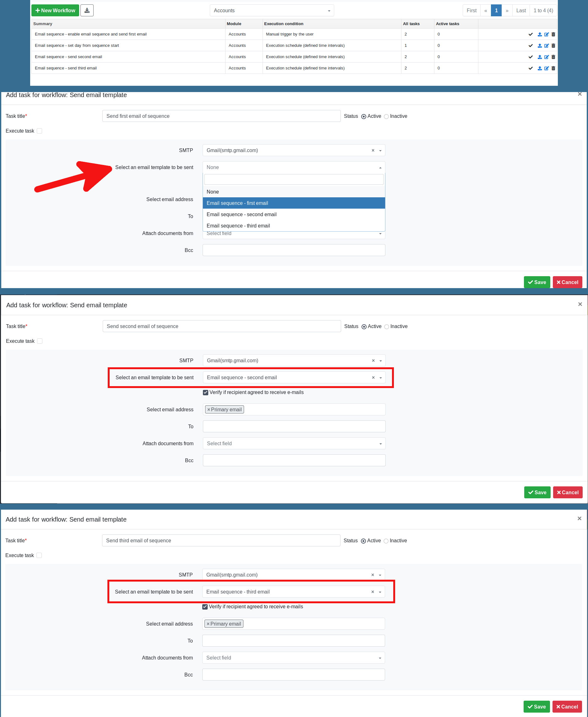The width and height of the screenshot is (588, 717).
Task: Click Bcc field in first email dialog
Action: tap(294, 250)
